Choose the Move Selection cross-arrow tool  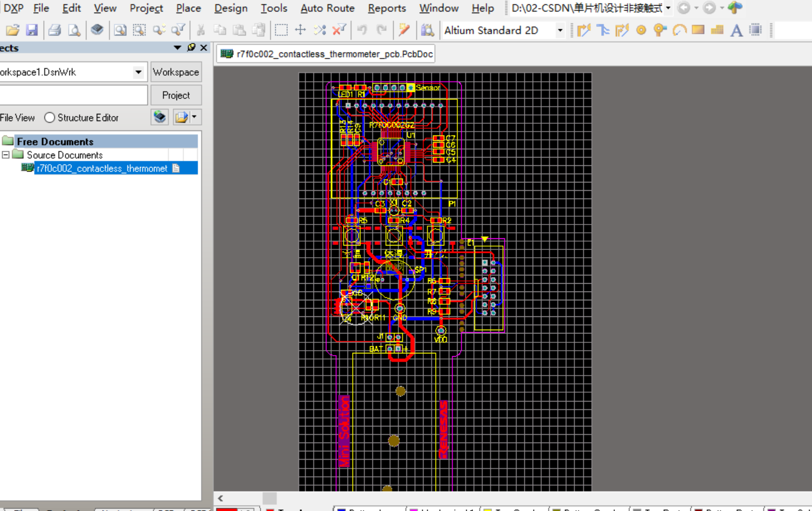point(301,30)
